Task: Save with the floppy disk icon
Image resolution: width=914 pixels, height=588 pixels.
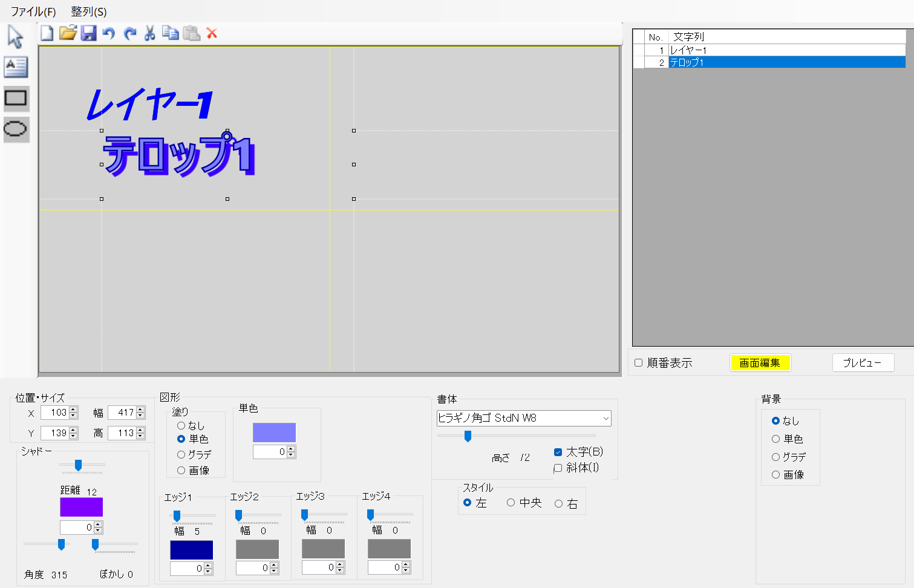Action: [89, 33]
